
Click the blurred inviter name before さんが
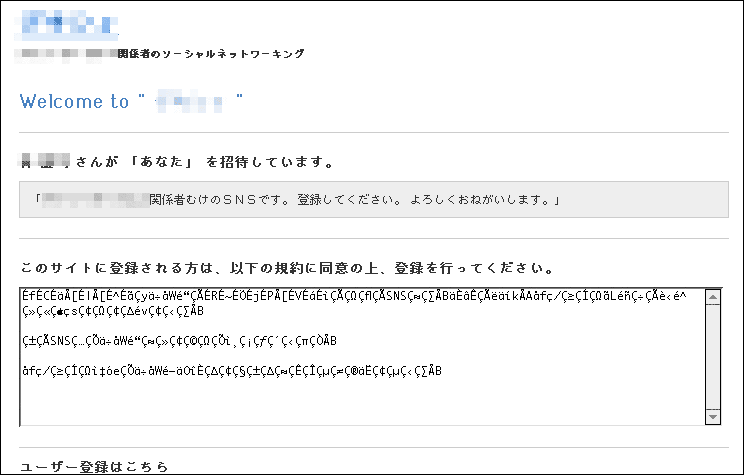click(44, 162)
